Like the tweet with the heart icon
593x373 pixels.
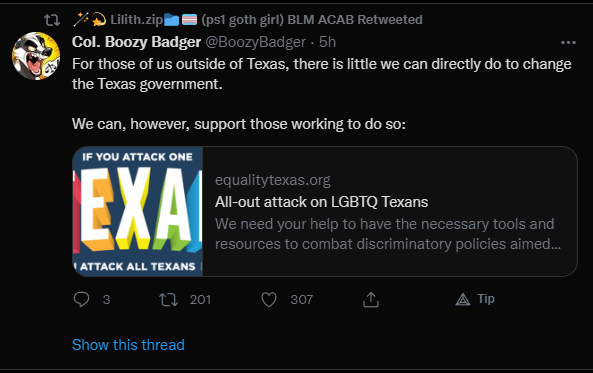click(269, 300)
